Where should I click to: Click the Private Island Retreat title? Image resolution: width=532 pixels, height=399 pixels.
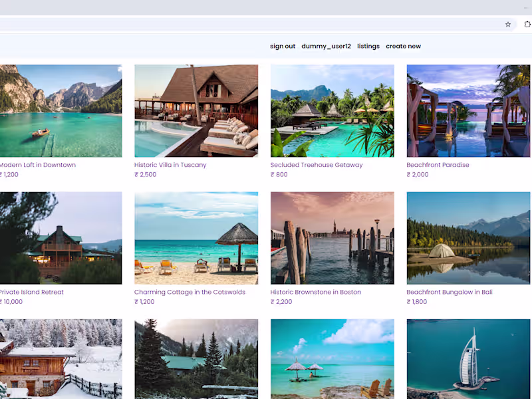(31, 292)
